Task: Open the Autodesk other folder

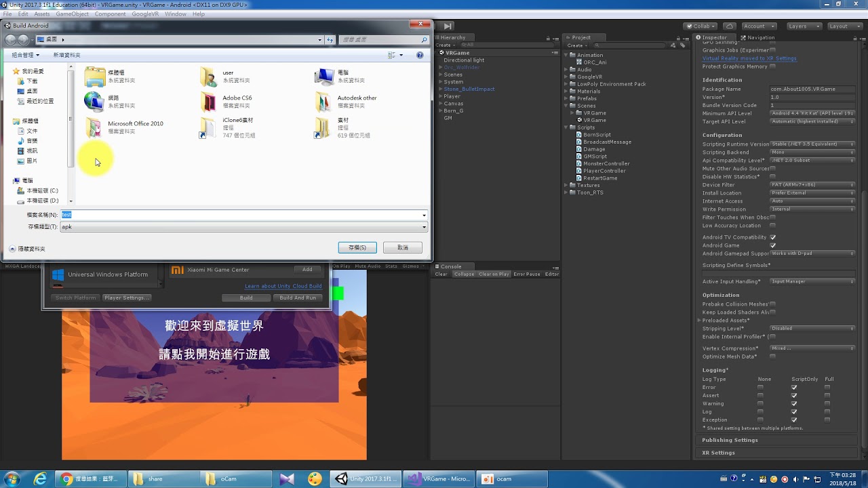Action: 346,102
